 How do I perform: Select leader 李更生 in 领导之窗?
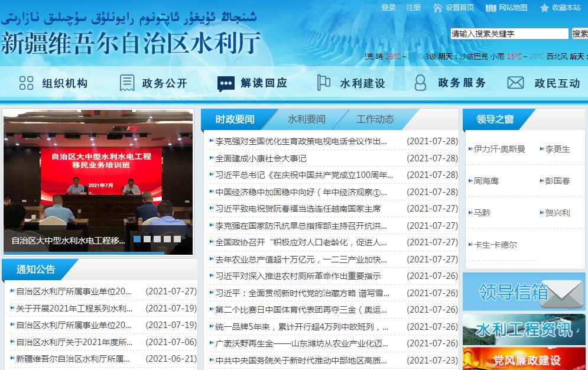557,149
